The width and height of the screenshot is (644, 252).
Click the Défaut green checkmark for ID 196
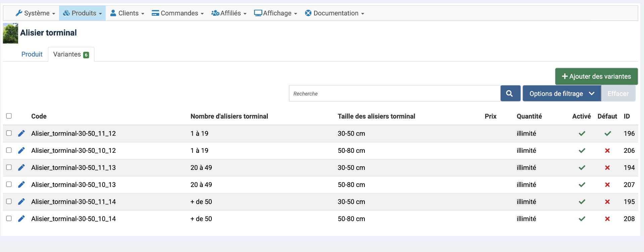(607, 133)
